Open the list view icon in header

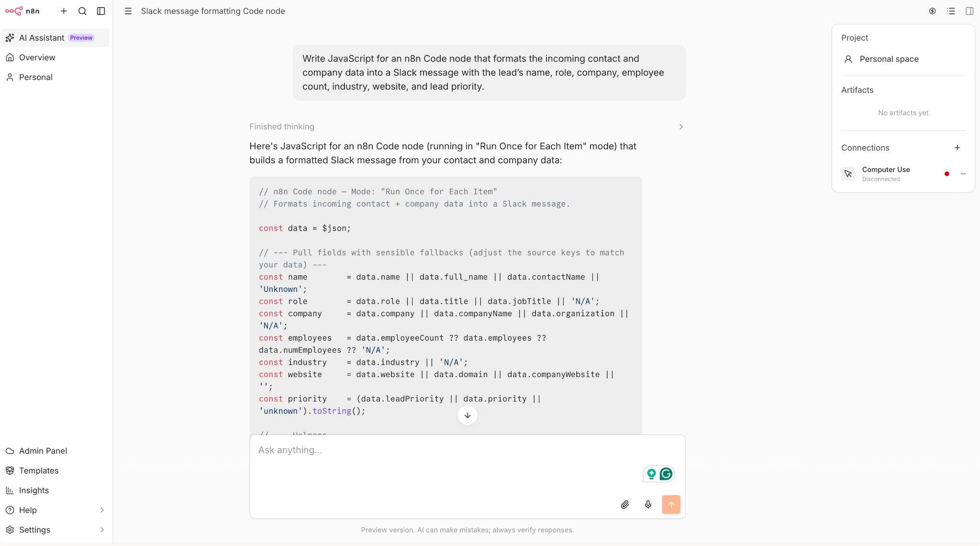point(951,11)
